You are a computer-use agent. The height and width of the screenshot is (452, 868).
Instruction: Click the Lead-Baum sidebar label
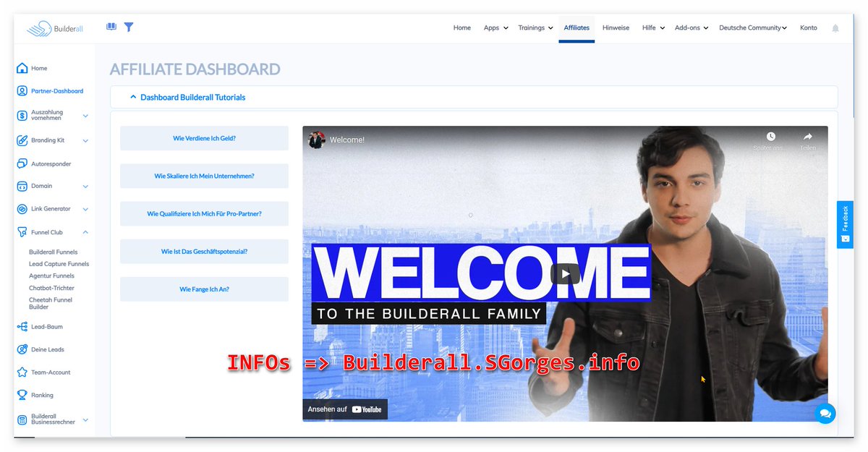[47, 327]
